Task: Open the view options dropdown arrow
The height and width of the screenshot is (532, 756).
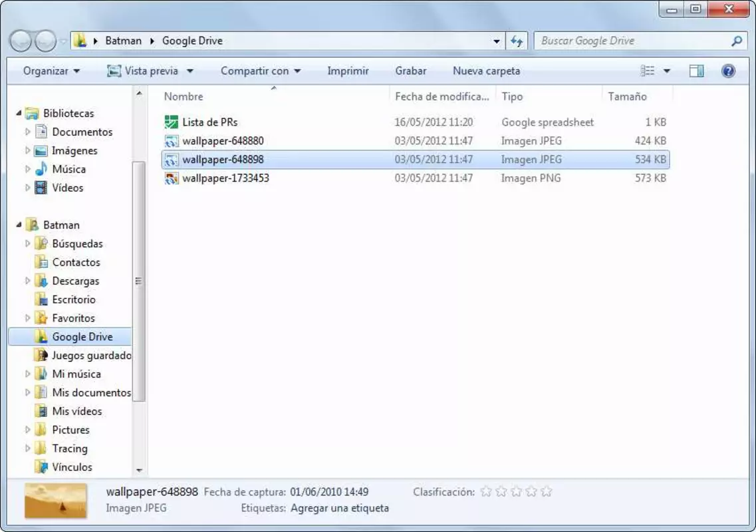Action: [x=667, y=71]
